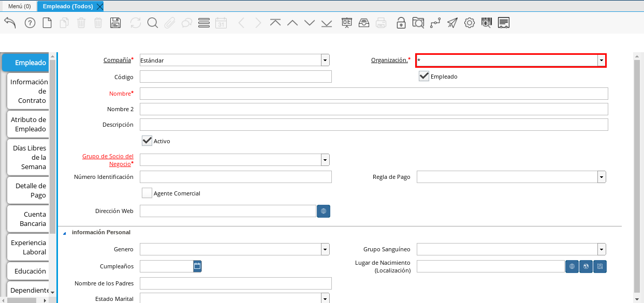
Task: Create a new record with blank page icon
Action: (x=47, y=23)
